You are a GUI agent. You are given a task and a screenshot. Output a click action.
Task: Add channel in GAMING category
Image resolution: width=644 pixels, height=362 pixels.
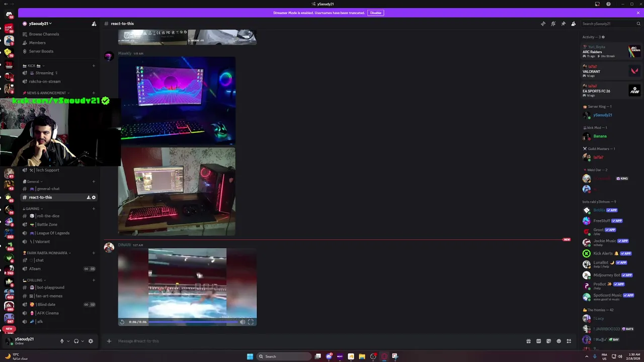click(94, 209)
